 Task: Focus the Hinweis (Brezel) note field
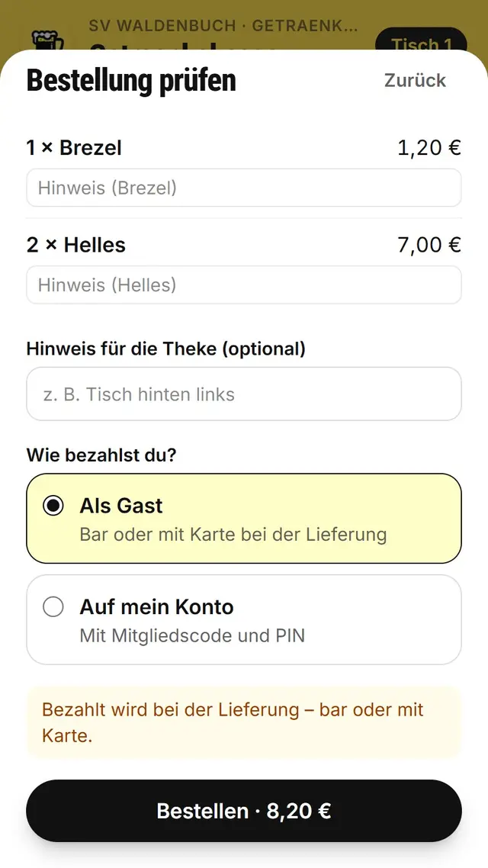(244, 188)
